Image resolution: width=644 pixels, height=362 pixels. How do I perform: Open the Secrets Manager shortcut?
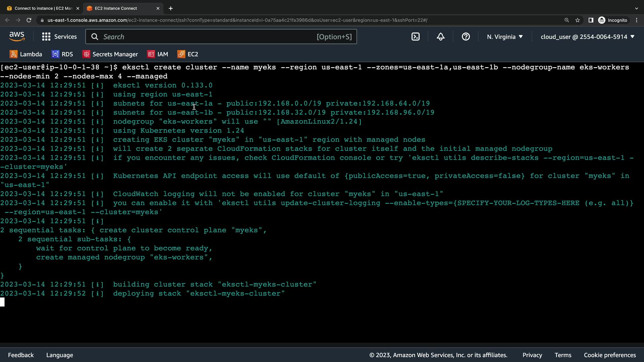click(x=110, y=54)
